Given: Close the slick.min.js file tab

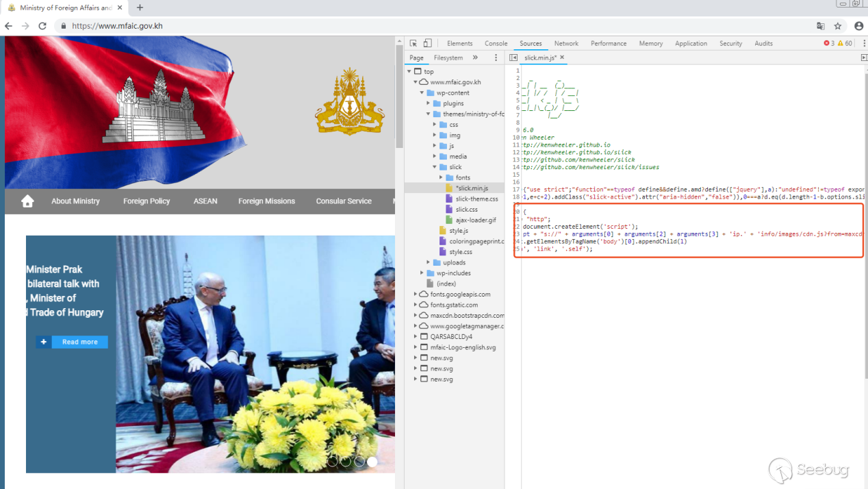Looking at the screenshot, I should click(562, 58).
